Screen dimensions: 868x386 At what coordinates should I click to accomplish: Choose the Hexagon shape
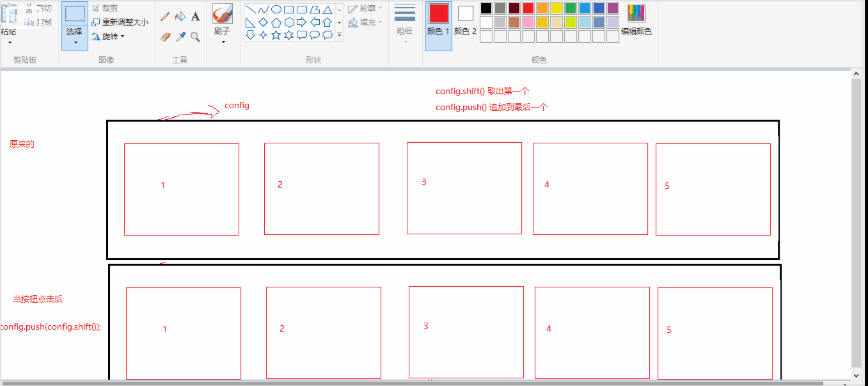289,22
